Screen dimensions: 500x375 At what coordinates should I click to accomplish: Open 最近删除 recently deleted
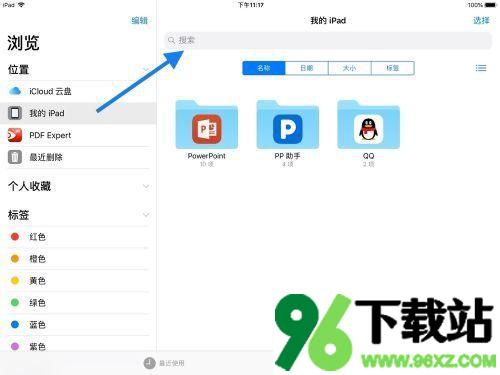(78, 157)
